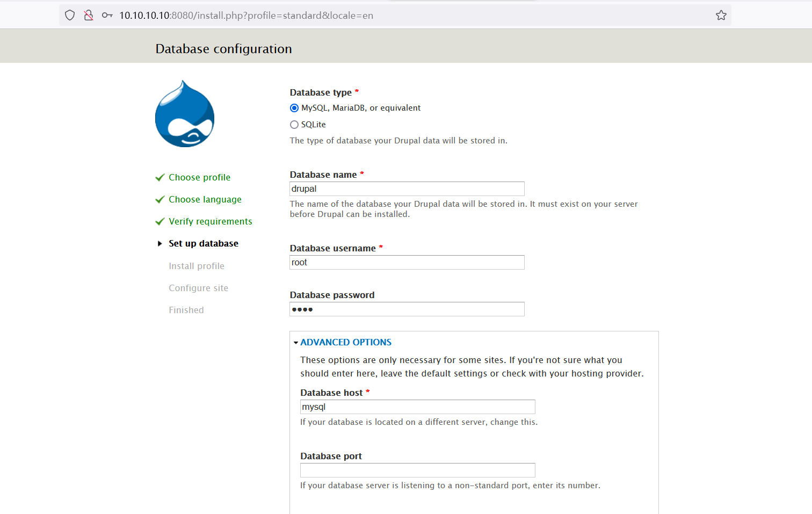The width and height of the screenshot is (812, 514).
Task: Click the Verify requirements step
Action: tap(211, 221)
